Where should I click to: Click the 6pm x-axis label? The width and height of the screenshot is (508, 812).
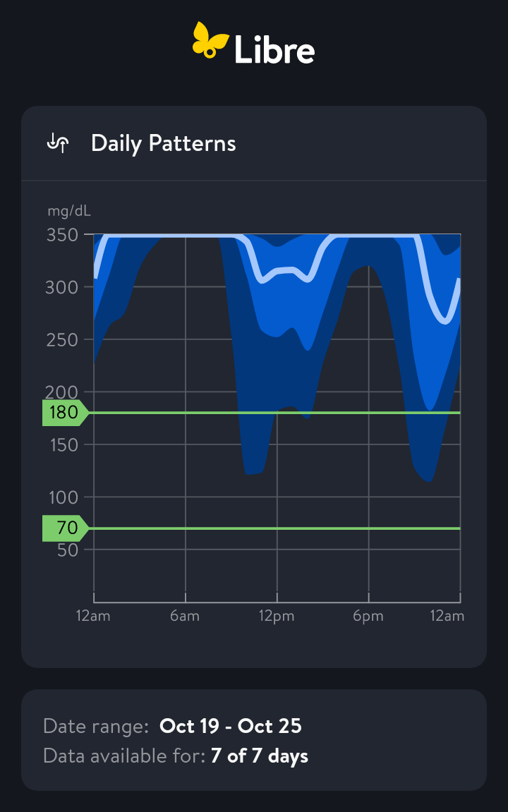tap(368, 617)
